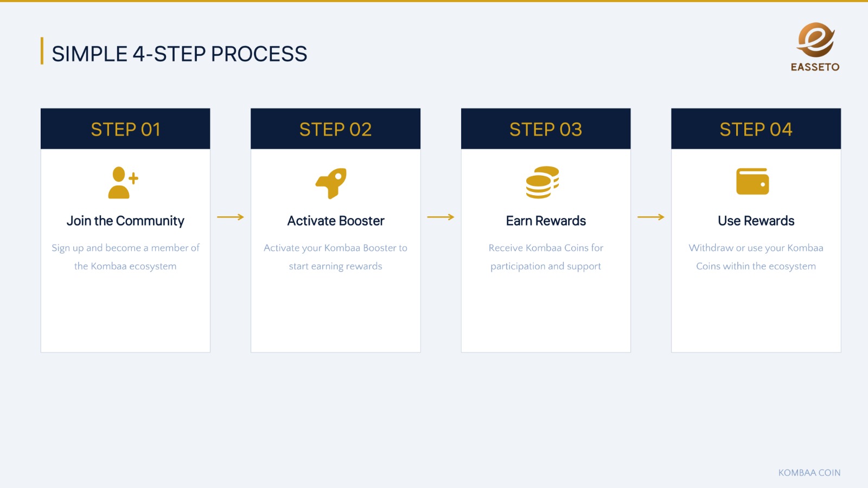Image resolution: width=868 pixels, height=488 pixels.
Task: Click the Easseto logo in the corner
Action: [815, 47]
